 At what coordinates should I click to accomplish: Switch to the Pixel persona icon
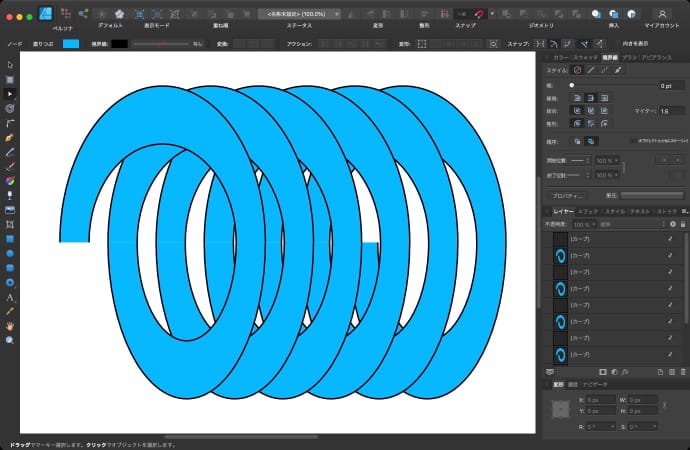(x=66, y=13)
